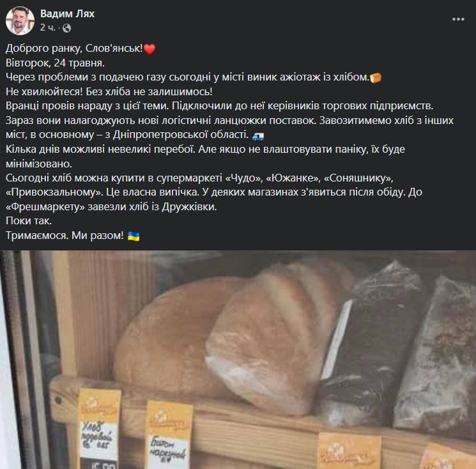Image resolution: width=476 pixels, height=469 pixels.
Task: Click the Ukrainian flag emoji
Action: click(134, 236)
